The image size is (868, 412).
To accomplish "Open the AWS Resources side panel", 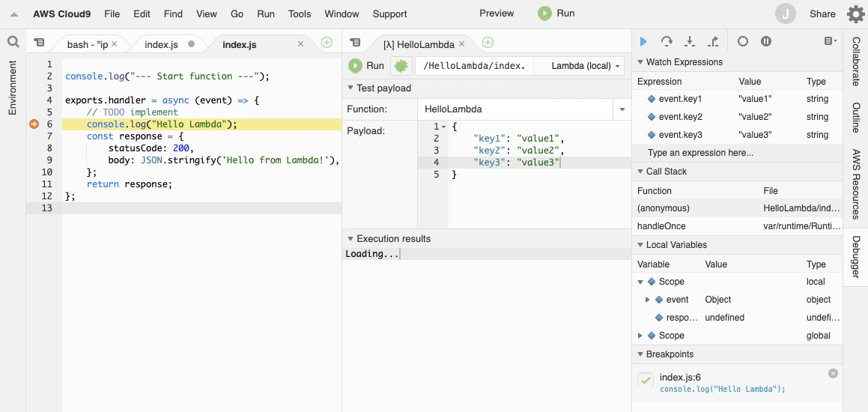I will point(856,184).
